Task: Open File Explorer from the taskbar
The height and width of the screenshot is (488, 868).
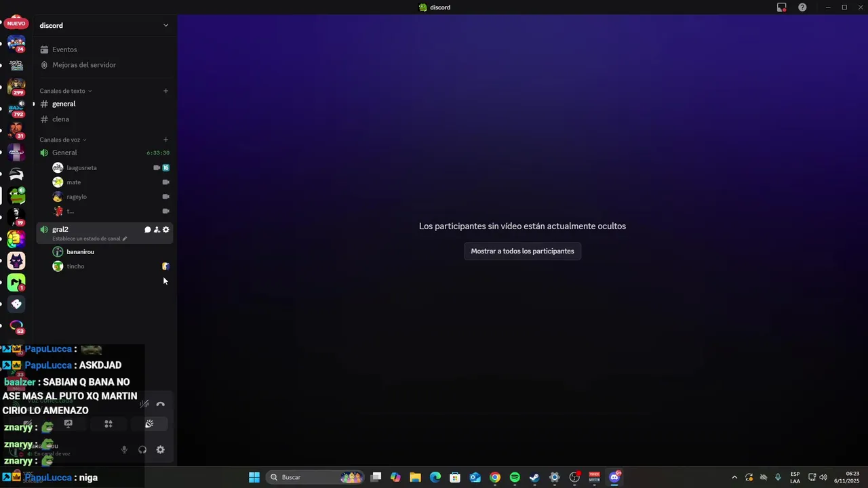Action: tap(416, 477)
